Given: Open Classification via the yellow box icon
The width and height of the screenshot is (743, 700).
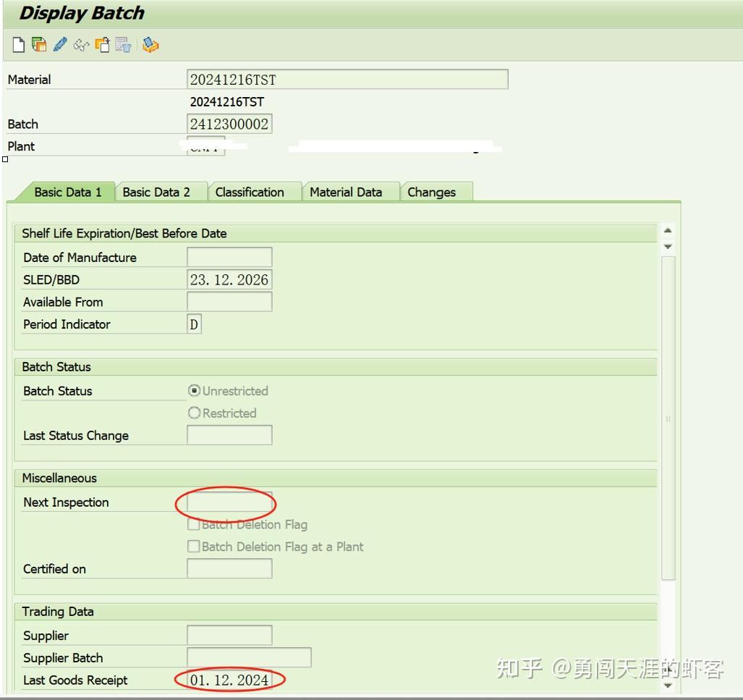Looking at the screenshot, I should [x=151, y=45].
